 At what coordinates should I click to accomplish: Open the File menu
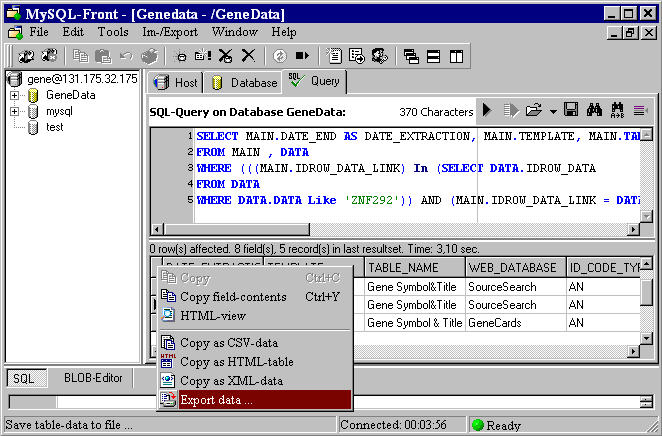click(39, 32)
